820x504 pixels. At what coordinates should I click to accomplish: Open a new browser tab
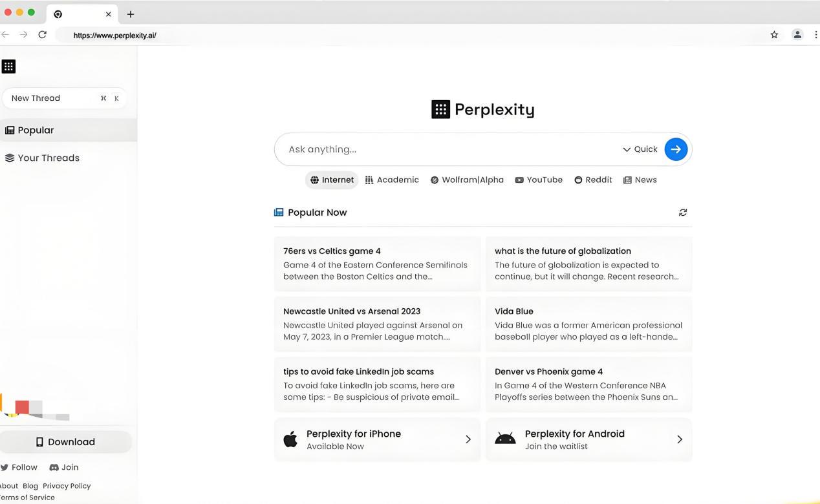tap(131, 14)
